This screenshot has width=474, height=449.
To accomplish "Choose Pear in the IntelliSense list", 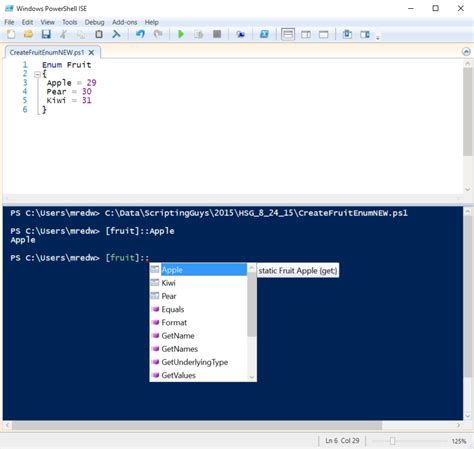I will click(198, 296).
